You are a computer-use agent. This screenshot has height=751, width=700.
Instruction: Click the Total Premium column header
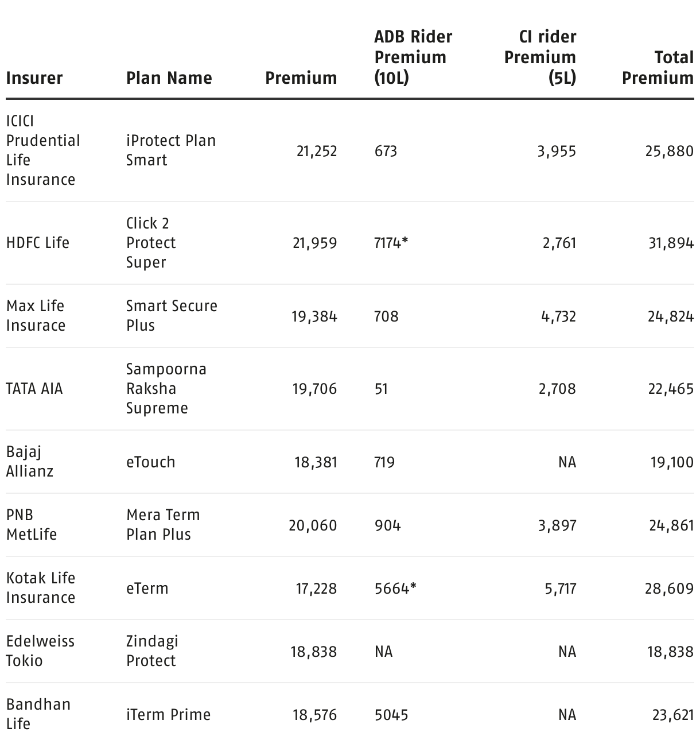pos(658,68)
